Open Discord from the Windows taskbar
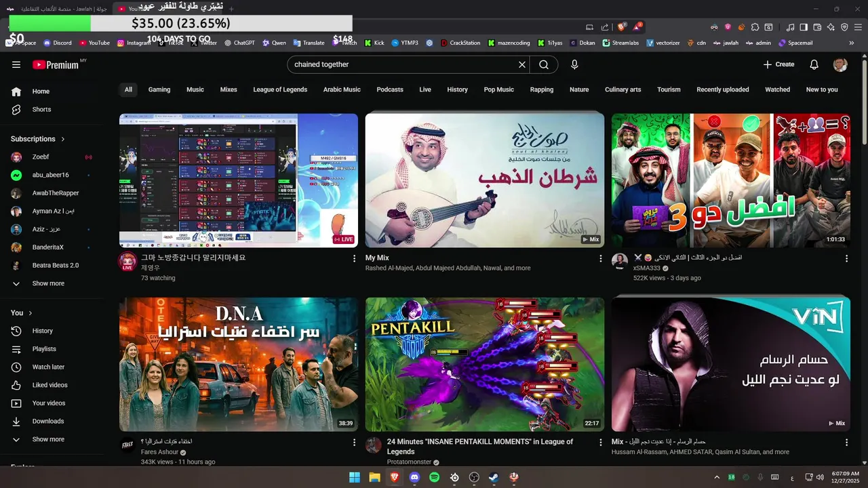 (414, 477)
